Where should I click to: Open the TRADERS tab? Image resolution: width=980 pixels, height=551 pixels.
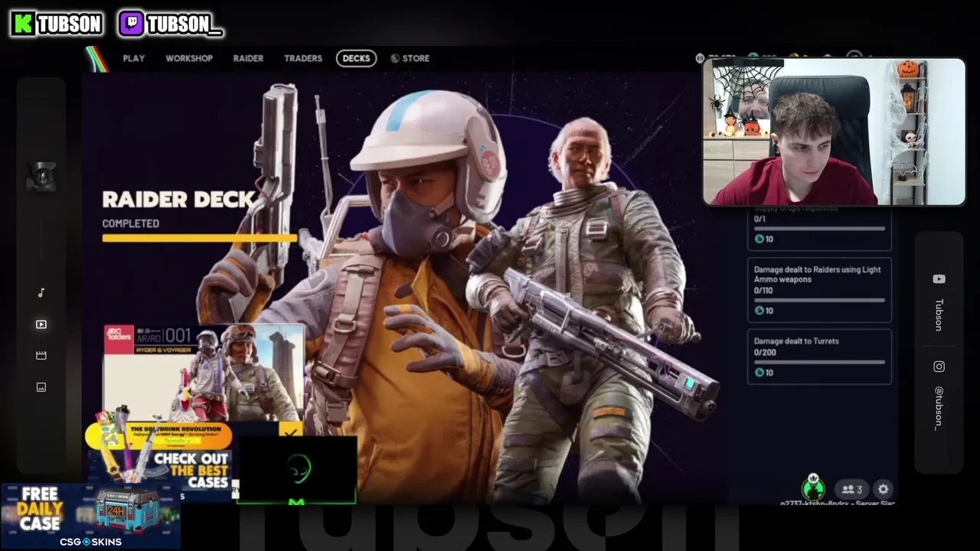[303, 58]
